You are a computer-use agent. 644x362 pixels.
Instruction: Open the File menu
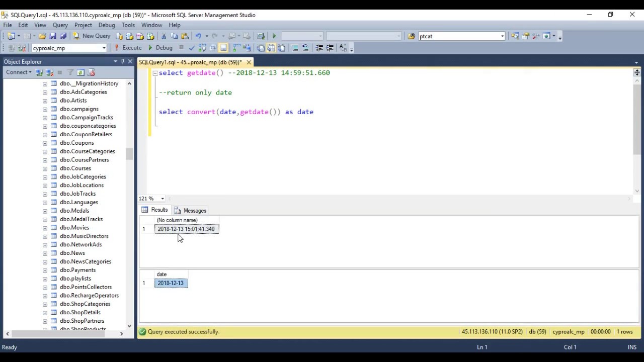8,25
